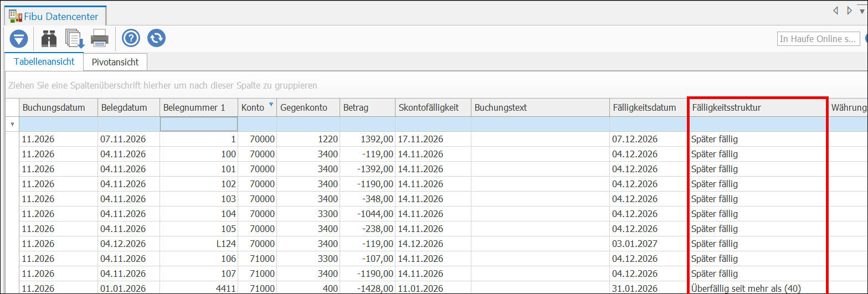The width and height of the screenshot is (868, 294).
Task: Sort by the Belegnummer 1 column header
Action: [x=199, y=107]
